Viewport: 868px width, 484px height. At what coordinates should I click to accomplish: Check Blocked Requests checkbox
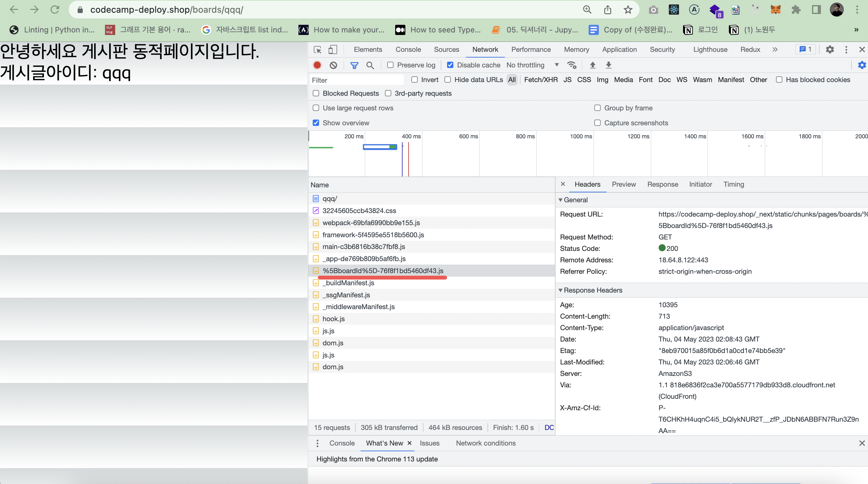click(x=316, y=93)
